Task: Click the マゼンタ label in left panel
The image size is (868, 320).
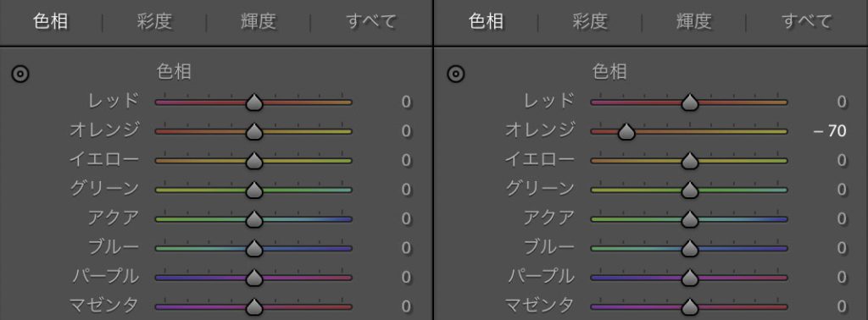Action: pos(104,306)
